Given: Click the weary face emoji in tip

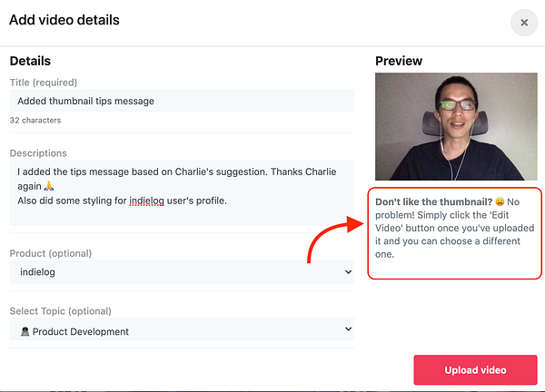Looking at the screenshot, I should 500,201.
